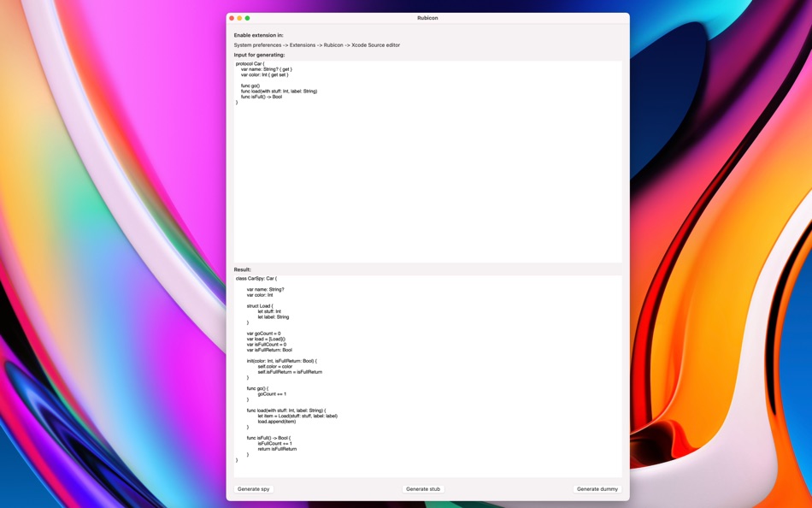Click the "let stuff: Int" line

[x=269, y=311]
